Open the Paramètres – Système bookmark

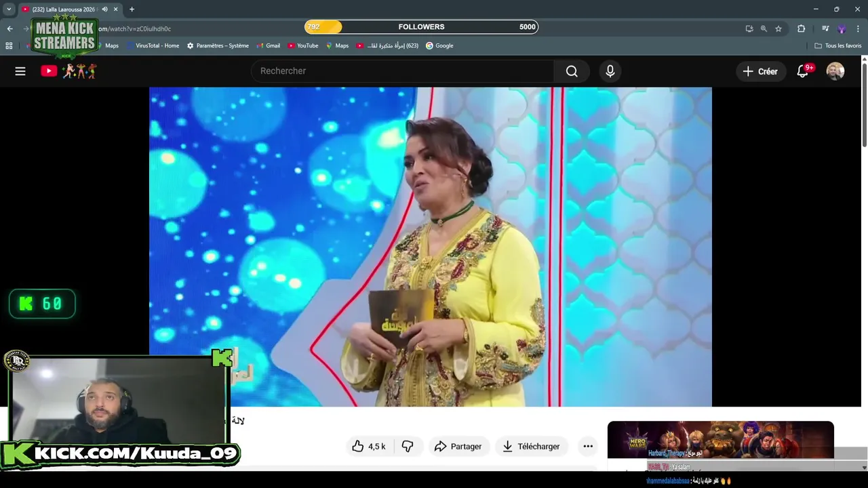(218, 45)
